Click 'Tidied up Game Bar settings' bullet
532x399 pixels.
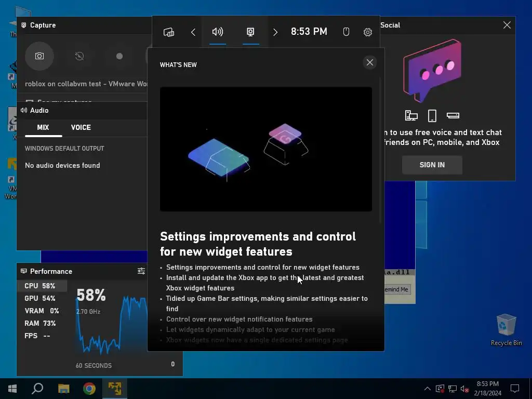267,303
